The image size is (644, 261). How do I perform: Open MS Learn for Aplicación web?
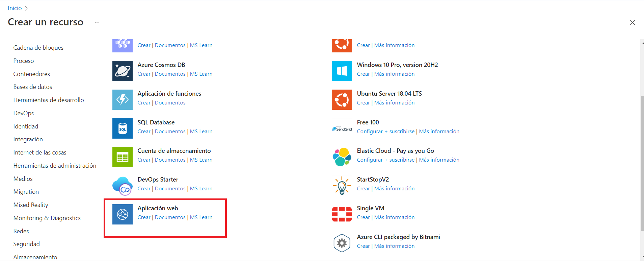[201, 217]
